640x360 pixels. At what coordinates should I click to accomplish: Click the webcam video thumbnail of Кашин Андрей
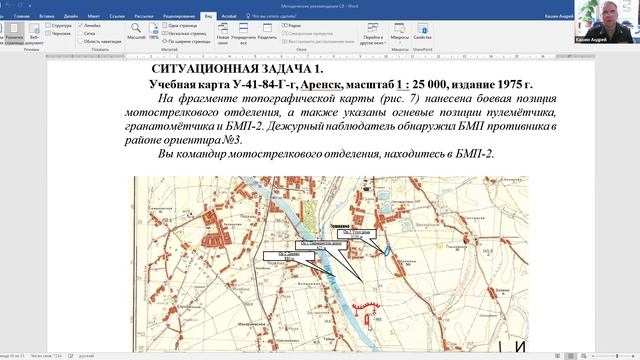click(x=607, y=22)
